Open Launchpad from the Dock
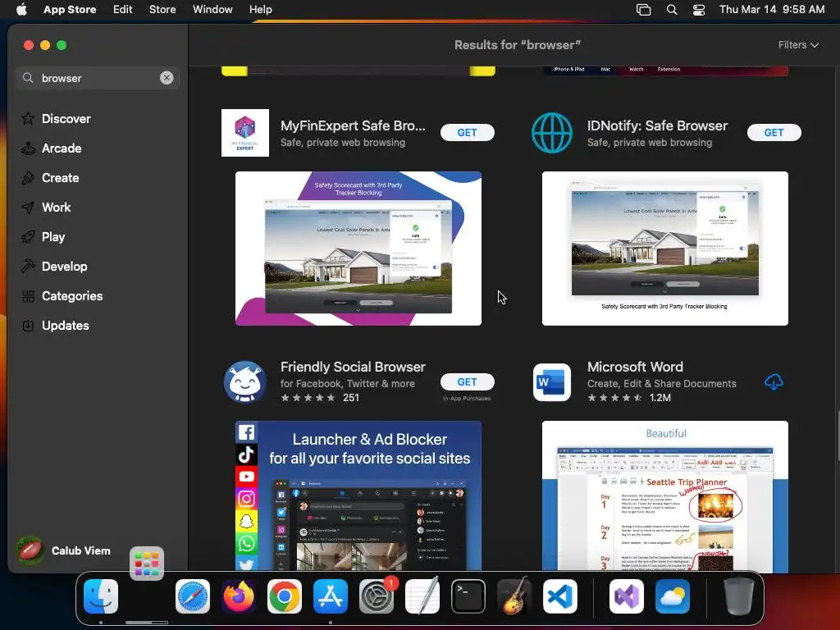The height and width of the screenshot is (630, 840). pos(147,564)
